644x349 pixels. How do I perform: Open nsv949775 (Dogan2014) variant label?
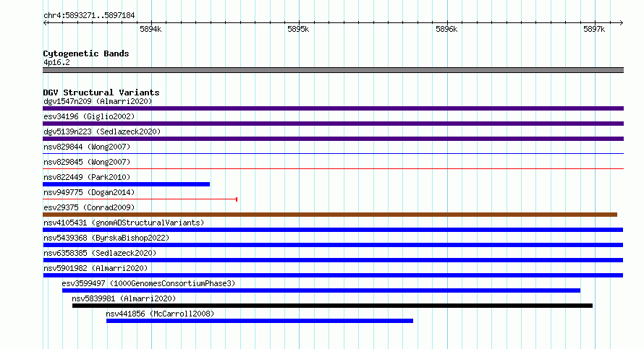point(89,192)
